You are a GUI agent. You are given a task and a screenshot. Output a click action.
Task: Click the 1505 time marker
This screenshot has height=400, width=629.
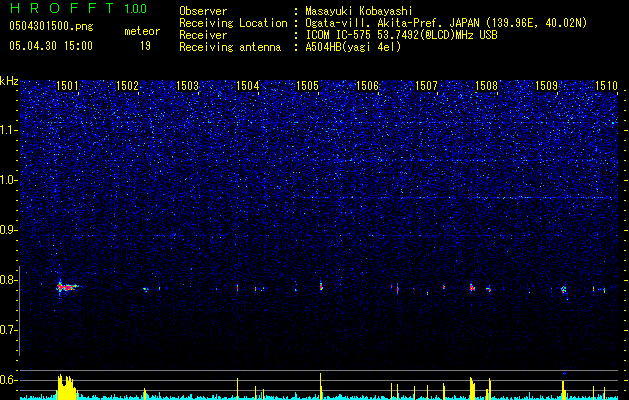point(307,85)
